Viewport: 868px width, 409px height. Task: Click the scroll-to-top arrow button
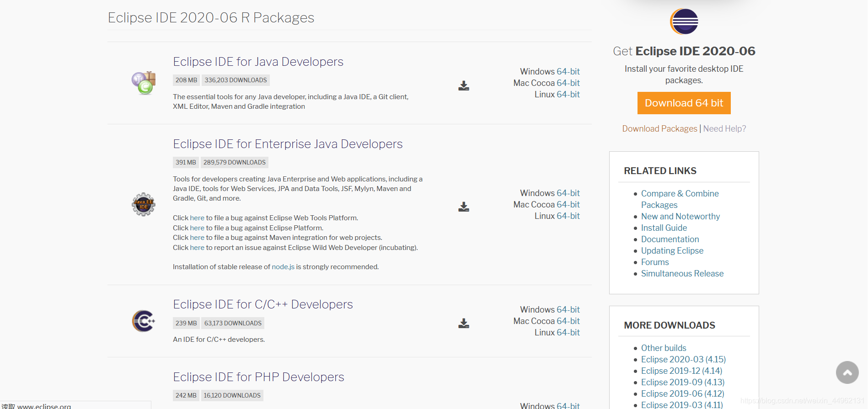click(x=847, y=372)
